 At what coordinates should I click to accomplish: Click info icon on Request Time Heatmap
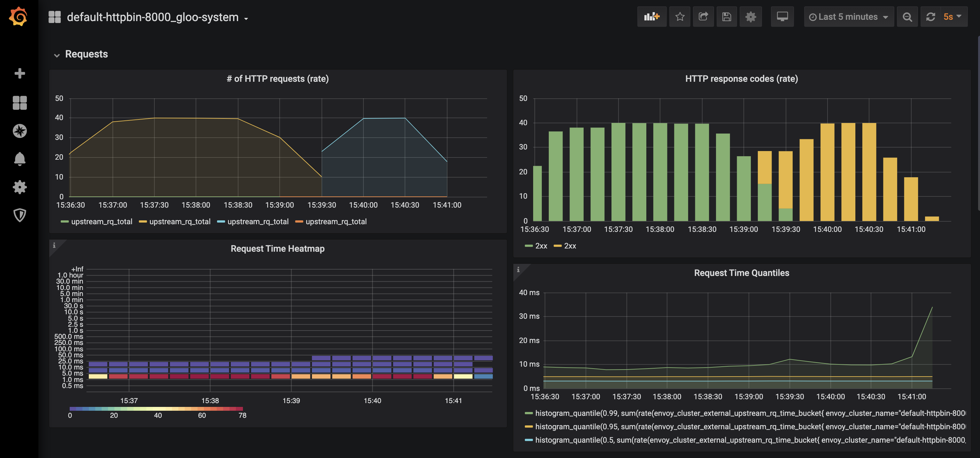click(54, 245)
